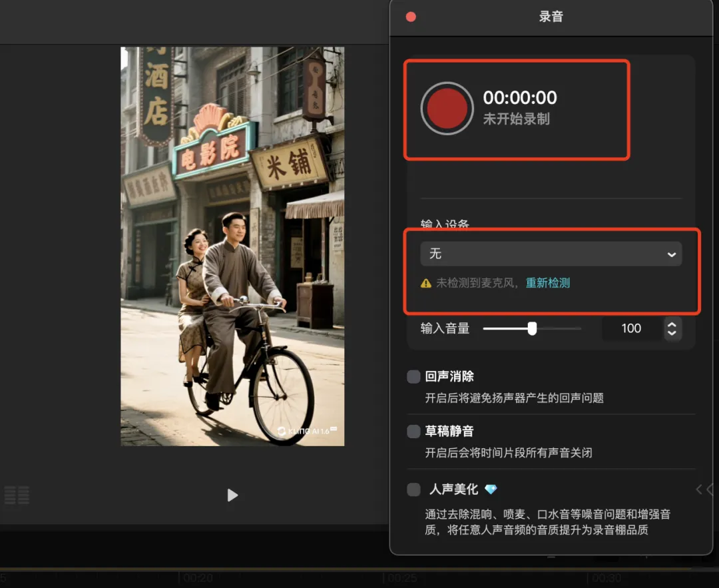
Task: Click the 重新检测 re-detect microphone link
Action: pyautogui.click(x=547, y=283)
